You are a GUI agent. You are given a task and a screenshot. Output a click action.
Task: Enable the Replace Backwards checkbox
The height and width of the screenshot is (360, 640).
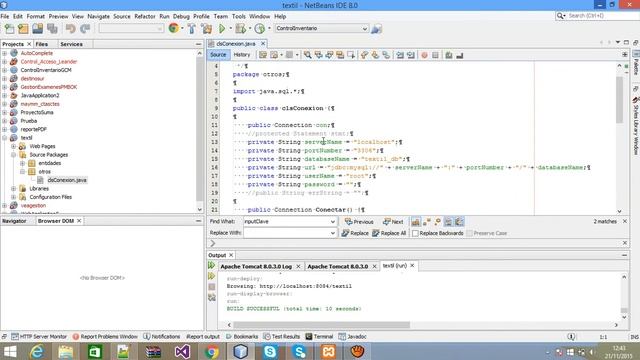(416, 233)
